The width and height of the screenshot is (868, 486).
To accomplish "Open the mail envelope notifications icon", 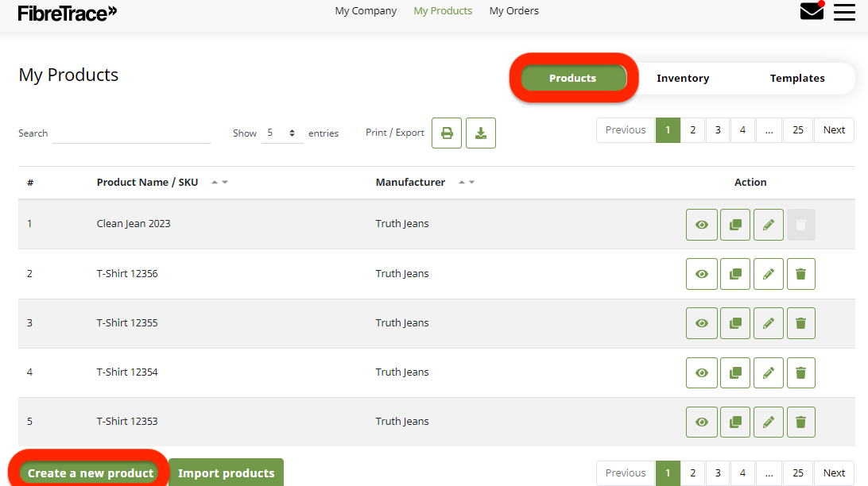I will tap(812, 11).
